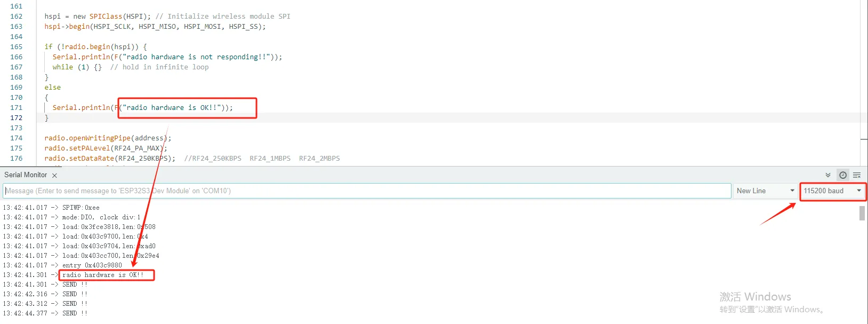
Task: Toggle autoscroll in the Serial Monitor
Action: [x=828, y=175]
